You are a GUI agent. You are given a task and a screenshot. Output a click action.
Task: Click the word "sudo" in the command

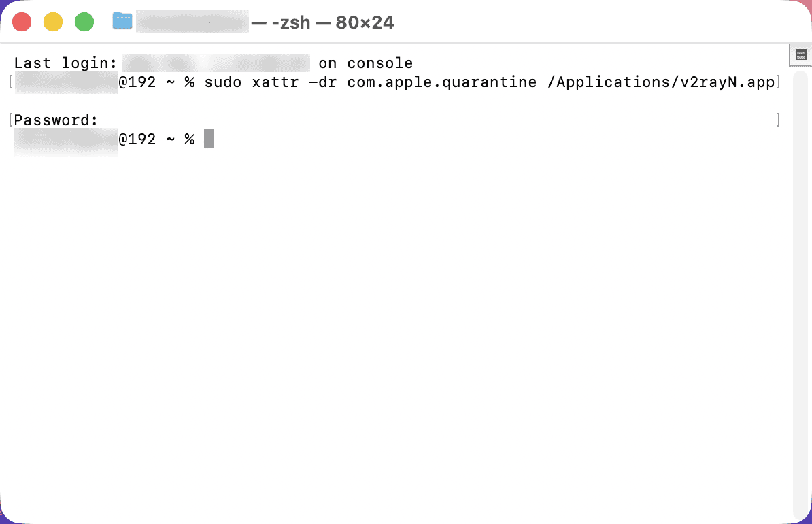222,82
